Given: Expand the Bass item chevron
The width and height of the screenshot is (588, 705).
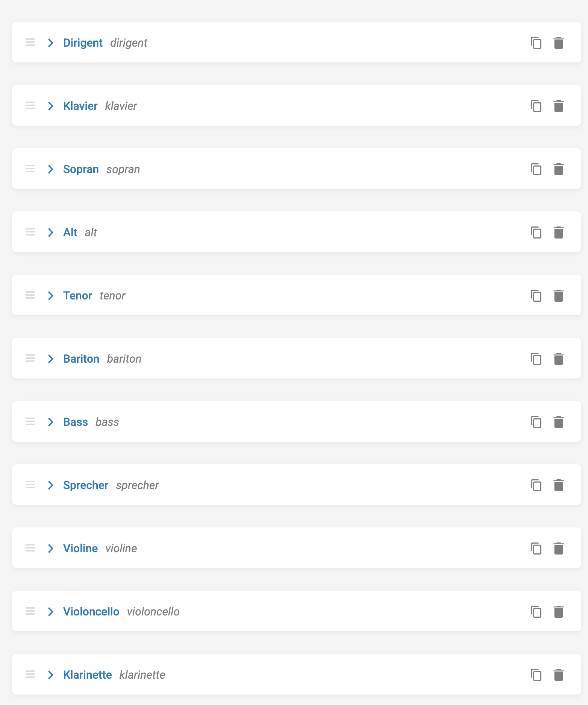Looking at the screenshot, I should [51, 422].
